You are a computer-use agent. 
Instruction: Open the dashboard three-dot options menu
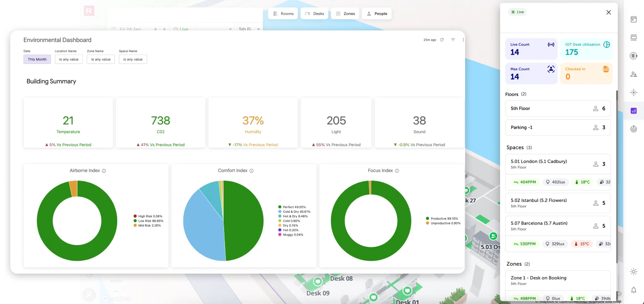(x=463, y=40)
